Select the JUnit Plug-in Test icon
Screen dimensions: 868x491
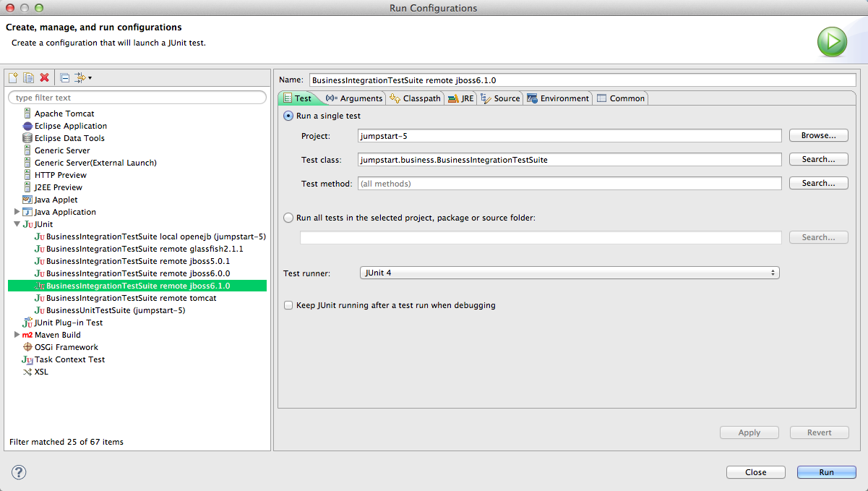point(27,323)
